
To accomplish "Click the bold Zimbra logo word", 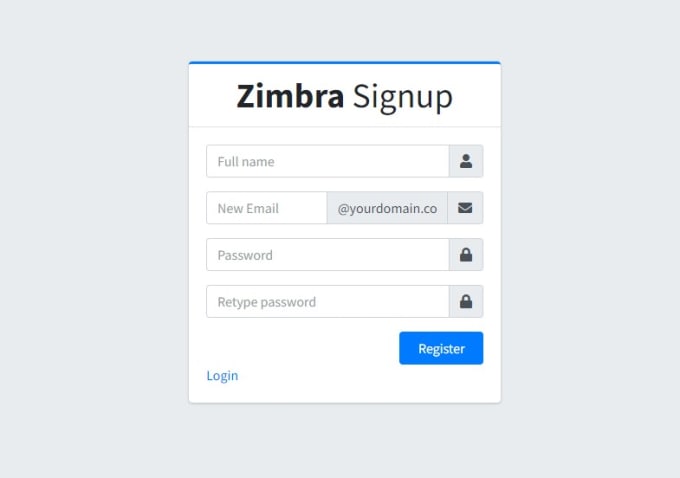I will pyautogui.click(x=290, y=96).
